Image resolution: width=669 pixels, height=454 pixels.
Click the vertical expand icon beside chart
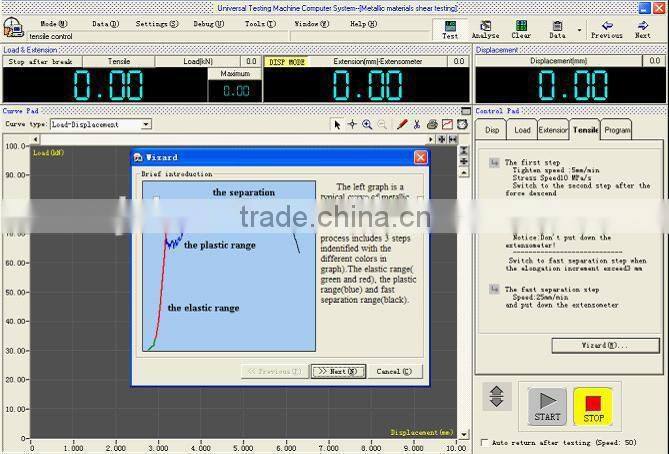point(464,161)
